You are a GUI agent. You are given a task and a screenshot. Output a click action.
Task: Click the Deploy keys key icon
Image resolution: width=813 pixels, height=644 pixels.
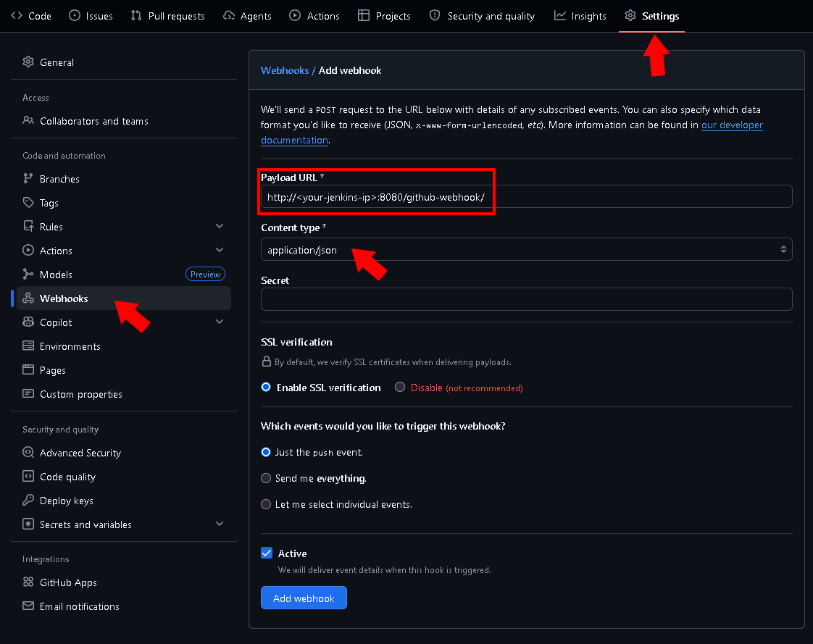tap(28, 501)
